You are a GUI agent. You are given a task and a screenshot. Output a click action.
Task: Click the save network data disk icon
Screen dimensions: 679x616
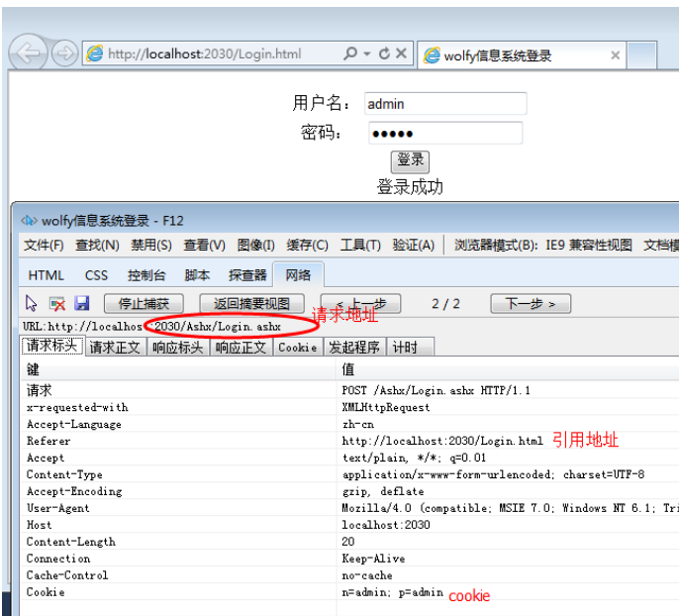[x=81, y=304]
